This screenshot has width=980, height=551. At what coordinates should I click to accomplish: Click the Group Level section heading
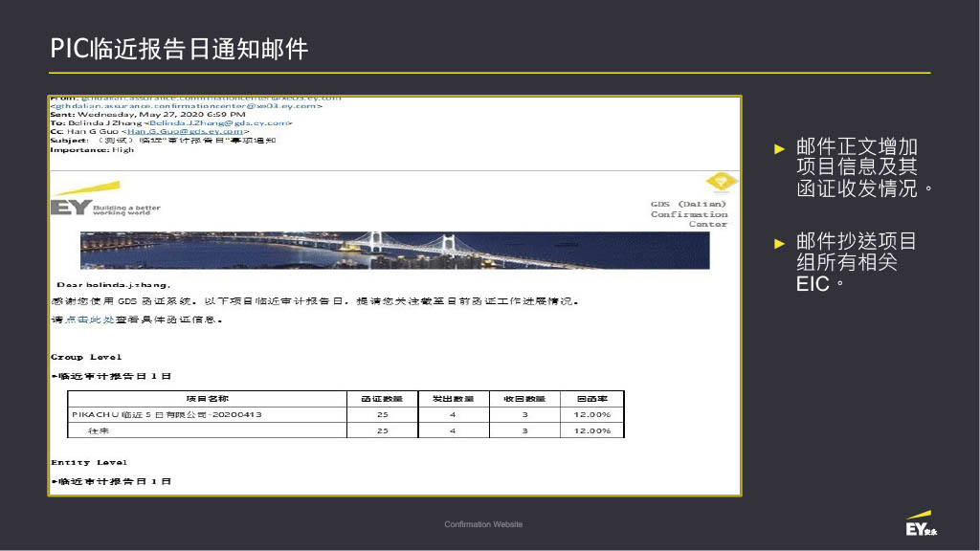[86, 357]
